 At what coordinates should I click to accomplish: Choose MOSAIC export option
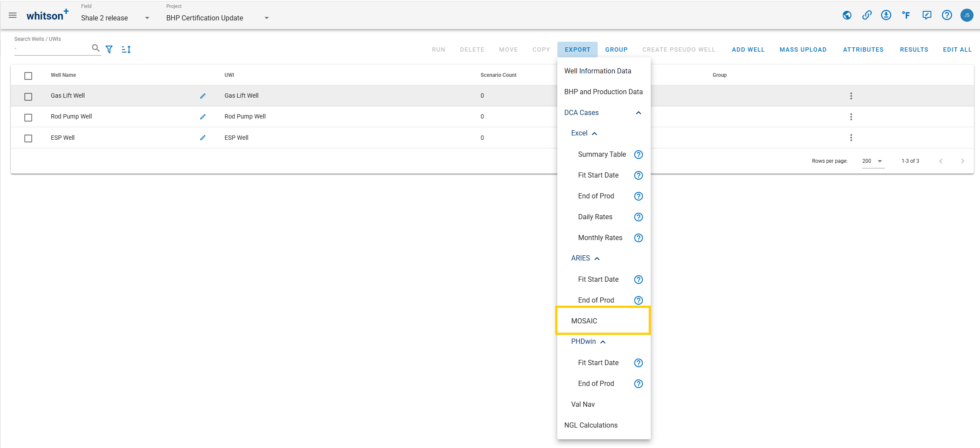pyautogui.click(x=584, y=321)
